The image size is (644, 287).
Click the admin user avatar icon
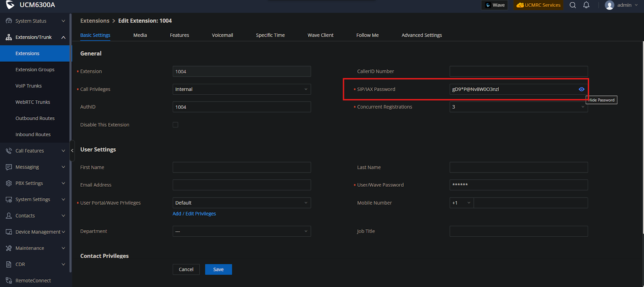click(x=609, y=5)
